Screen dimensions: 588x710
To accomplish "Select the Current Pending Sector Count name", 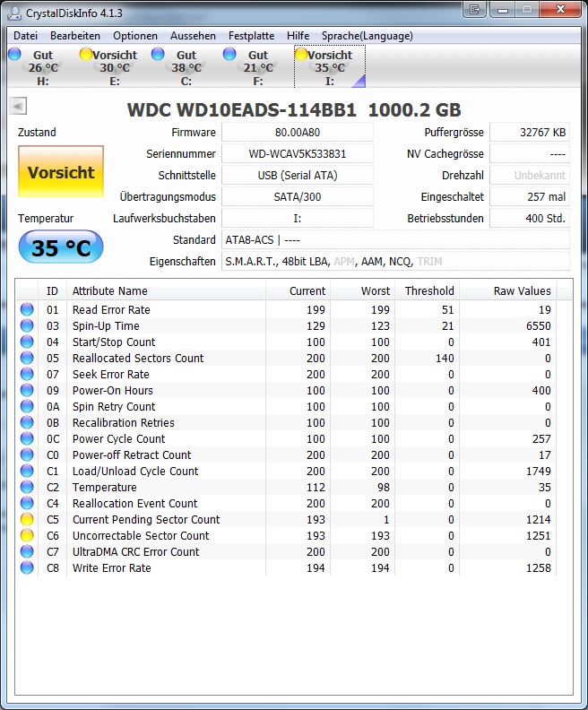I will tap(146, 519).
